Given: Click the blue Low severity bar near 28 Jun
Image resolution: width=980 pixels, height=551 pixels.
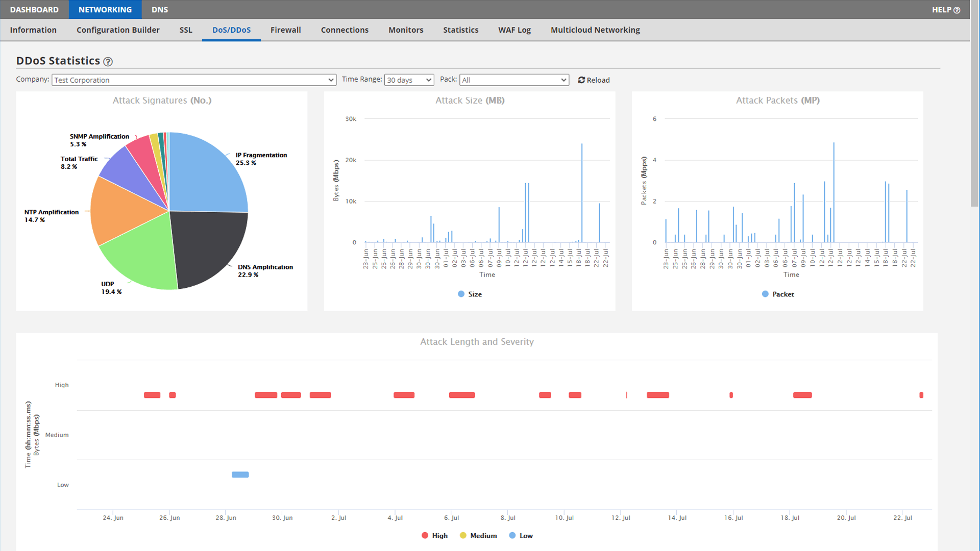Looking at the screenshot, I should (240, 474).
